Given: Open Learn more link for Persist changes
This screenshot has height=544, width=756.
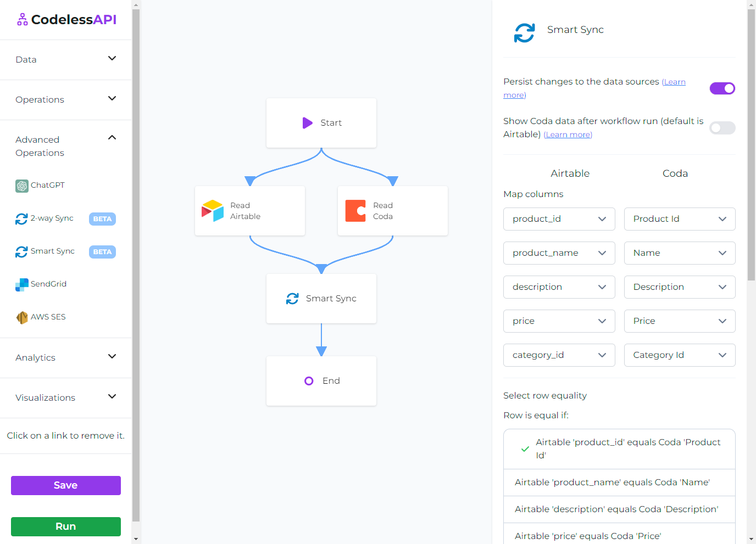Looking at the screenshot, I should (674, 82).
